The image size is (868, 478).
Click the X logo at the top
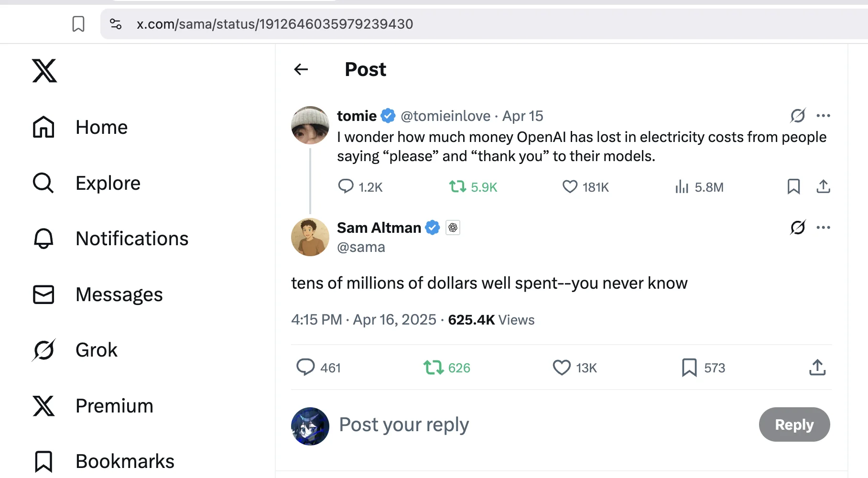(44, 70)
